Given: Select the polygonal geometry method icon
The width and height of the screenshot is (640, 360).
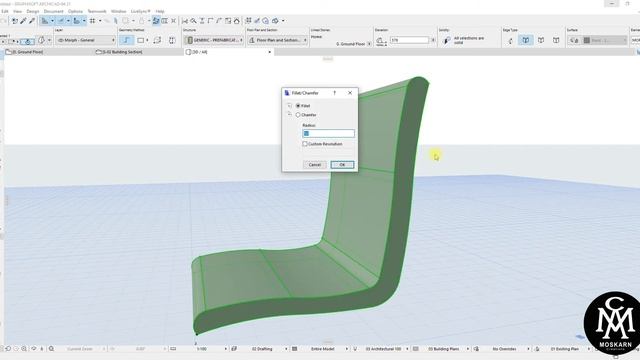Looking at the screenshot, I should click(x=127, y=40).
